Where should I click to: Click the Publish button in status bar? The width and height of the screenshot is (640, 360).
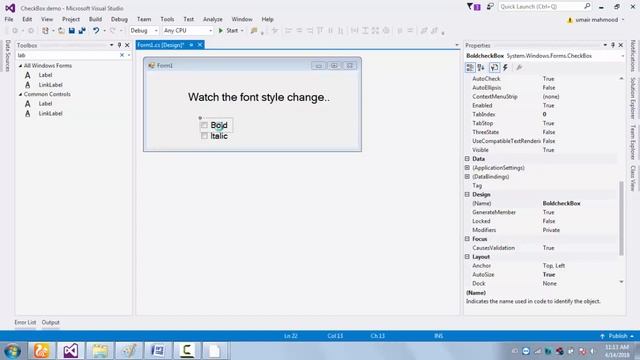tap(617, 336)
